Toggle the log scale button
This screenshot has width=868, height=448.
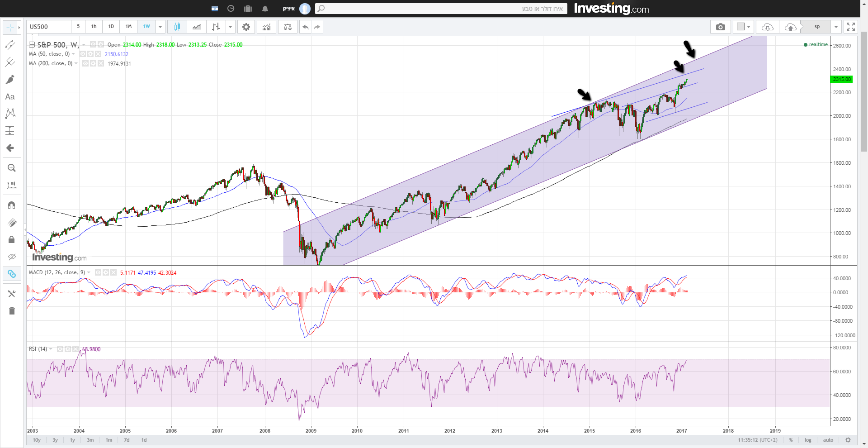[x=808, y=440]
